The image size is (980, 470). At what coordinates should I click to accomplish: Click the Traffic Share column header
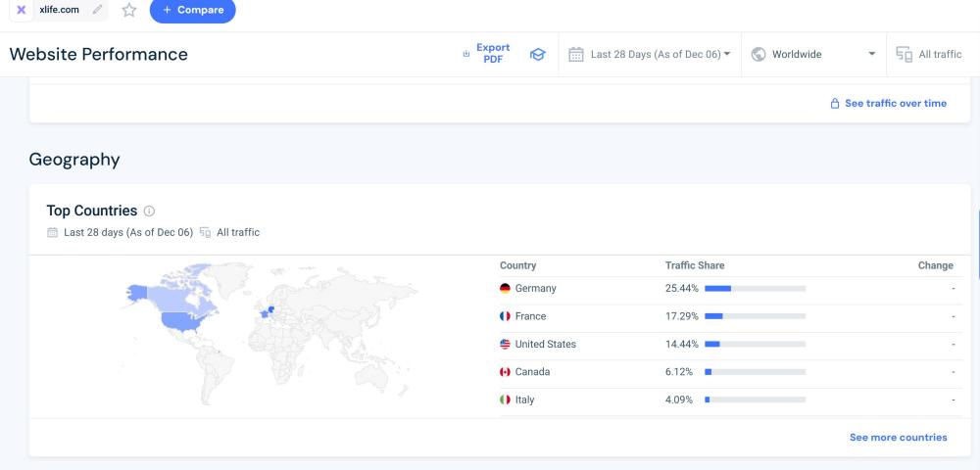[695, 265]
